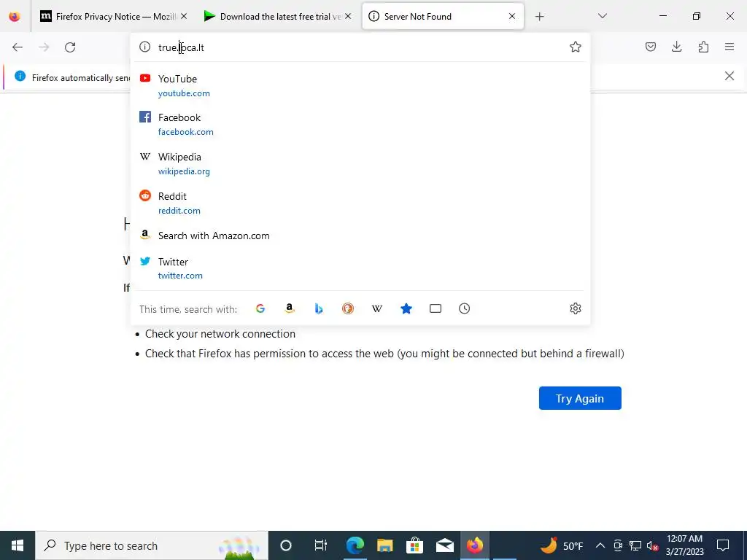Screen dimensions: 747x560
Task: Open Cortana circle on taskbar
Action: click(286, 545)
